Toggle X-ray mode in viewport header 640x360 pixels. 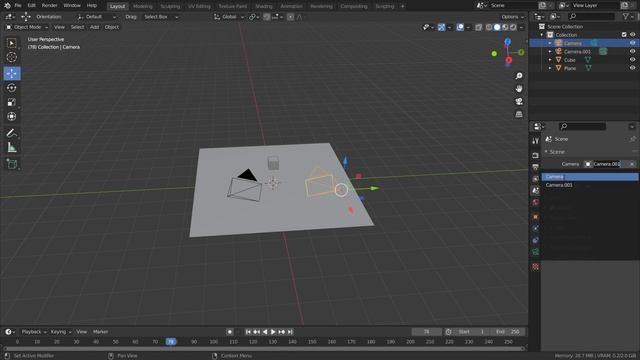(x=478, y=27)
